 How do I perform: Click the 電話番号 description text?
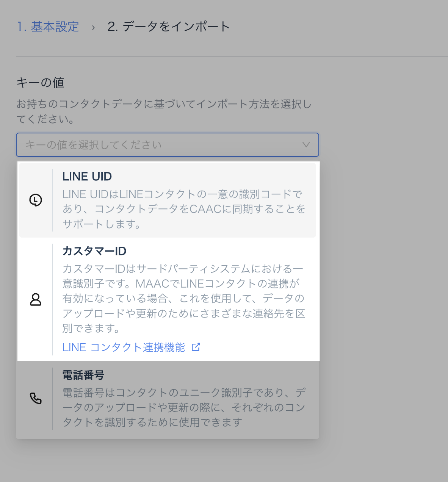[184, 407]
